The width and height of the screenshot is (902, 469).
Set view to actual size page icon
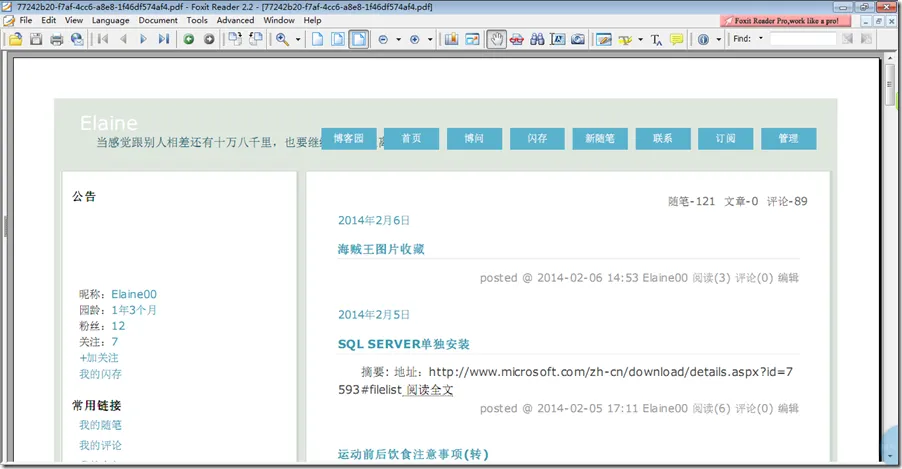click(x=318, y=39)
